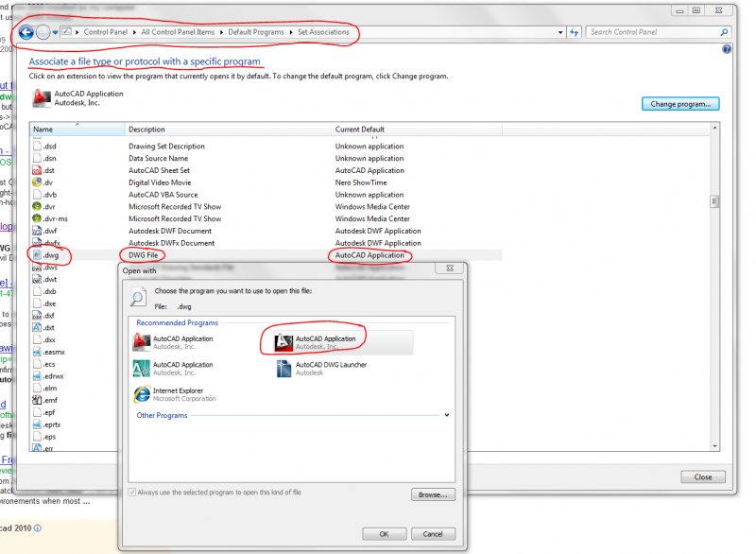Viewport: 756px width, 554px height.
Task: Open the breadcrumb arrow after Control Panel
Action: (134, 32)
